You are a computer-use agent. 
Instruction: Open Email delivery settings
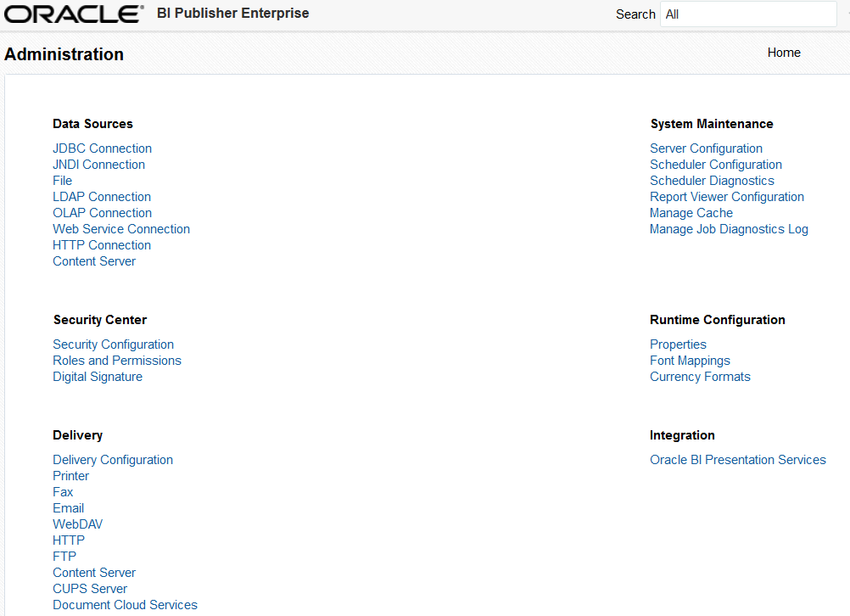68,508
